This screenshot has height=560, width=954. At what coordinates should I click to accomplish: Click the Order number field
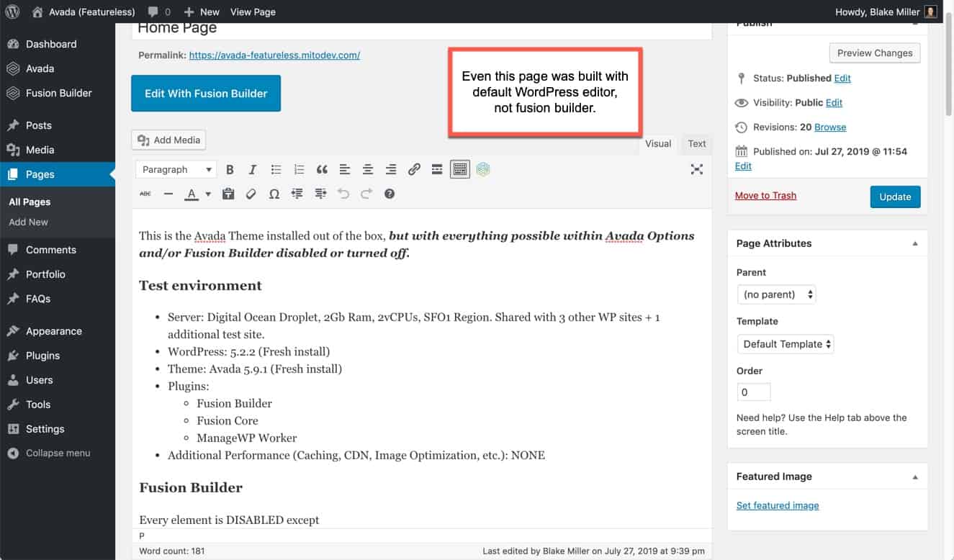tap(754, 392)
